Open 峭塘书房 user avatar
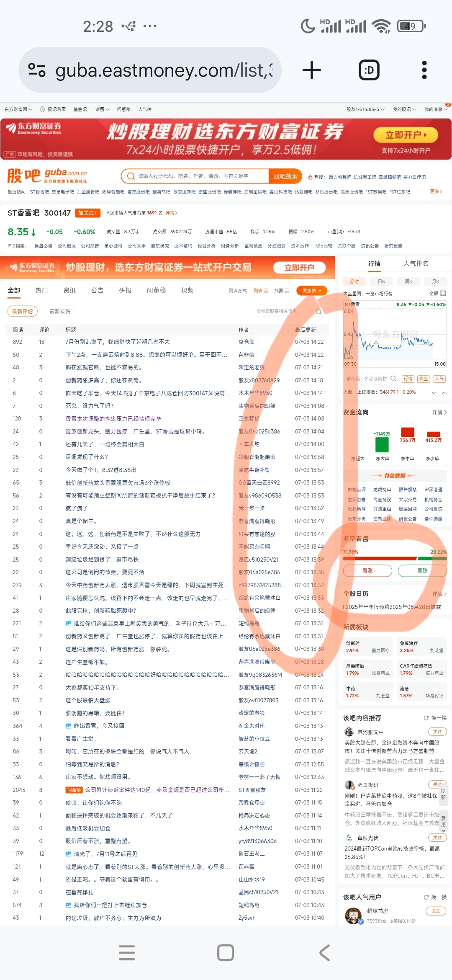The width and height of the screenshot is (452, 980). coord(354,916)
